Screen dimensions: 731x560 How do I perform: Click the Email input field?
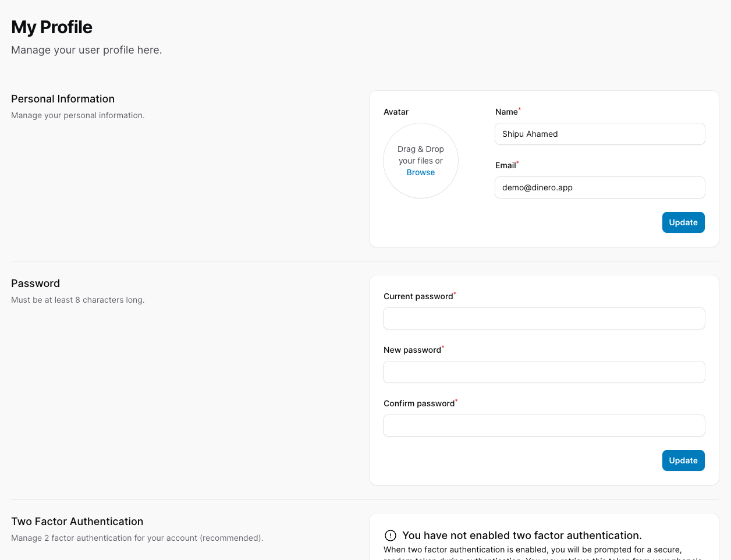pyautogui.click(x=599, y=187)
